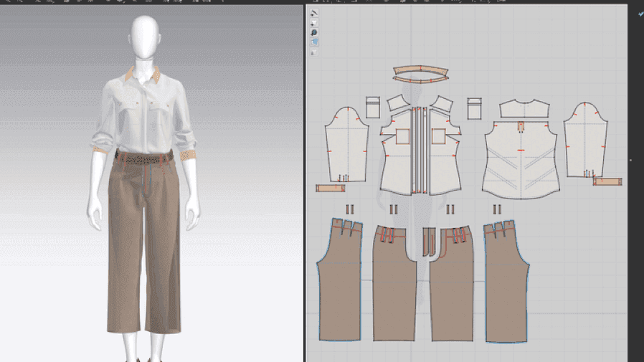Toggle the pattern texture display icon
The image size is (644, 362).
314,23
